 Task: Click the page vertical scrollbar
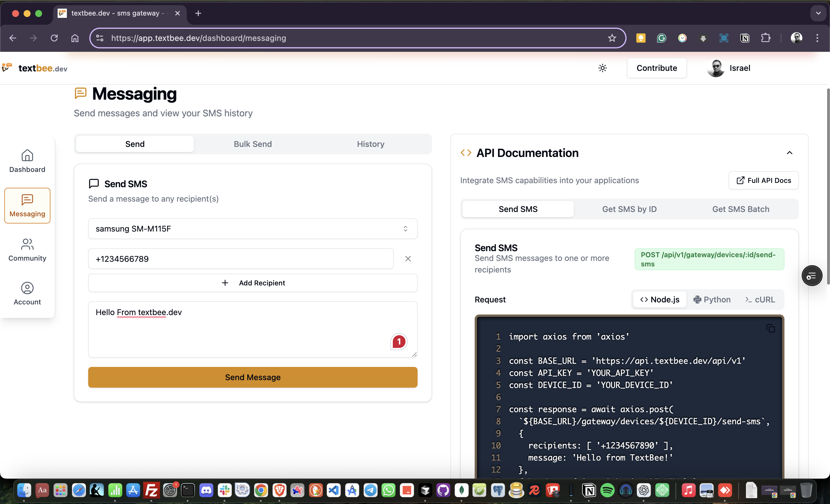828,187
